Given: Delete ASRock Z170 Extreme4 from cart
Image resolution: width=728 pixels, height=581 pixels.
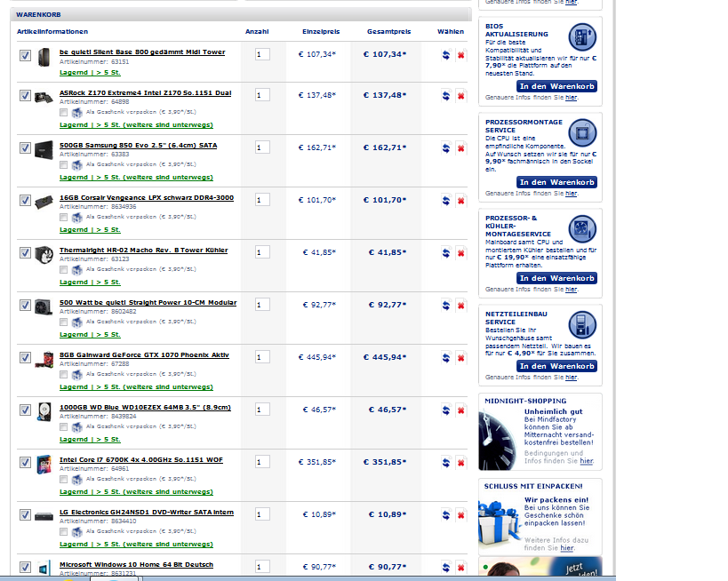Looking at the screenshot, I should click(x=460, y=96).
